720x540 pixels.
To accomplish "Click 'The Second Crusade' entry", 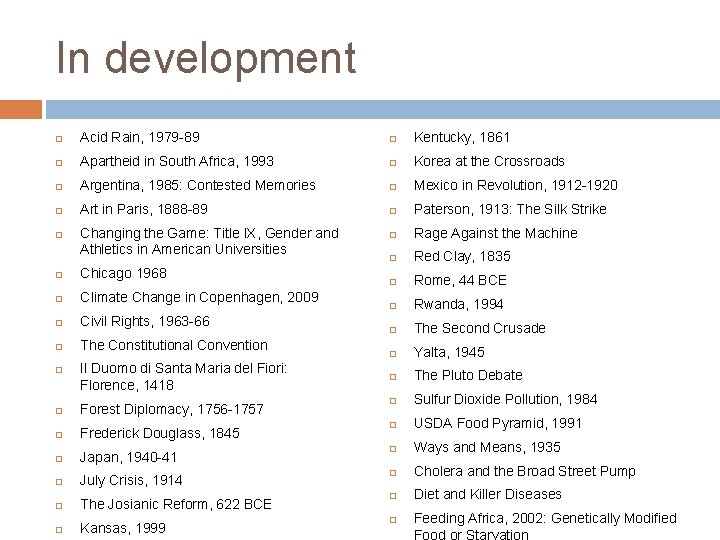I will (x=480, y=328).
